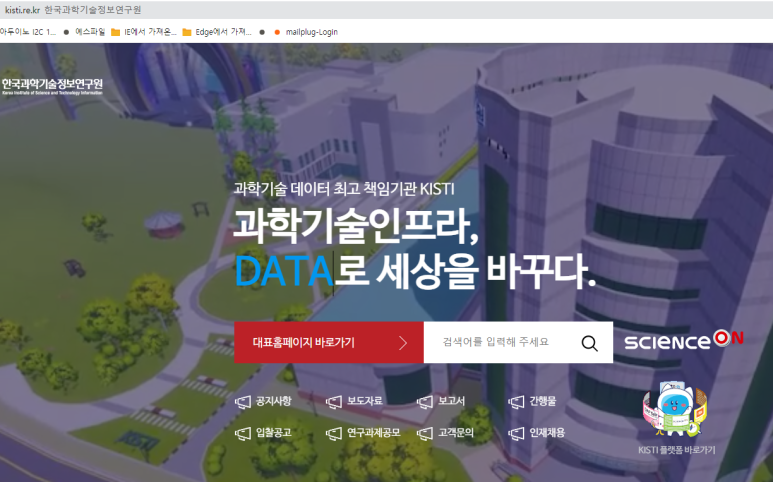Open the IE에서 가져온 bookmarks folder

click(144, 32)
